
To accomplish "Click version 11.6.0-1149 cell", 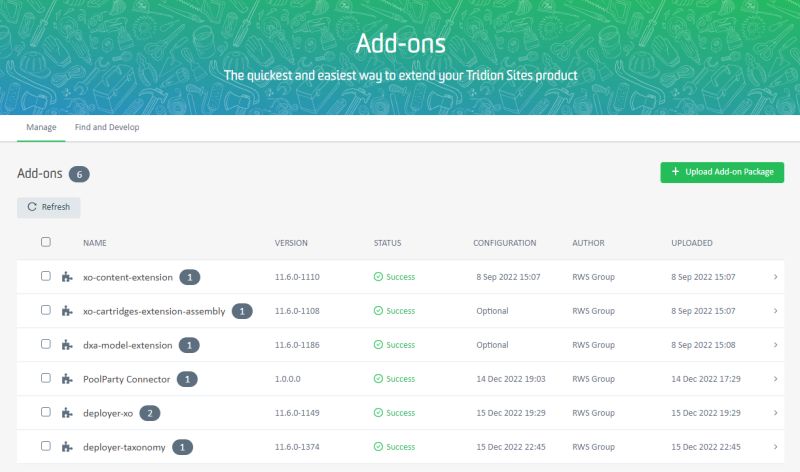I will (297, 413).
